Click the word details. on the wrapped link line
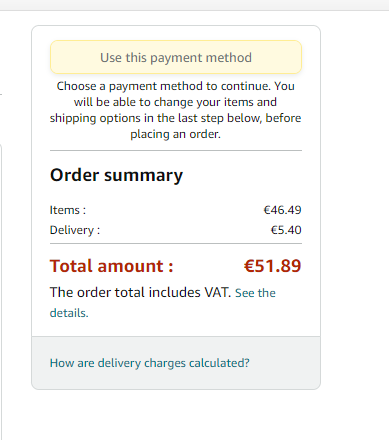The height and width of the screenshot is (440, 389). point(69,313)
